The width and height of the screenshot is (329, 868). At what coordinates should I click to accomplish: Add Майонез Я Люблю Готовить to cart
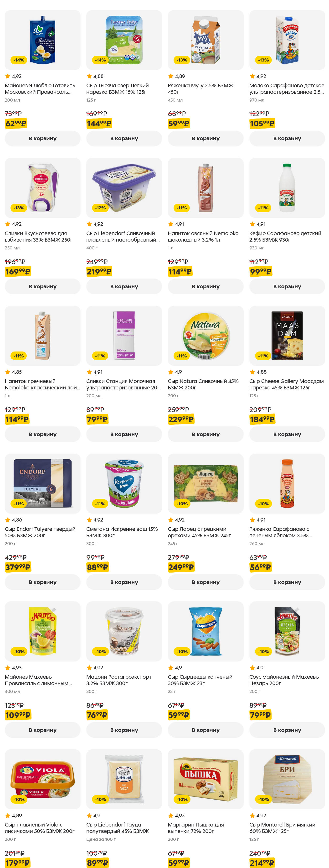coord(42,139)
